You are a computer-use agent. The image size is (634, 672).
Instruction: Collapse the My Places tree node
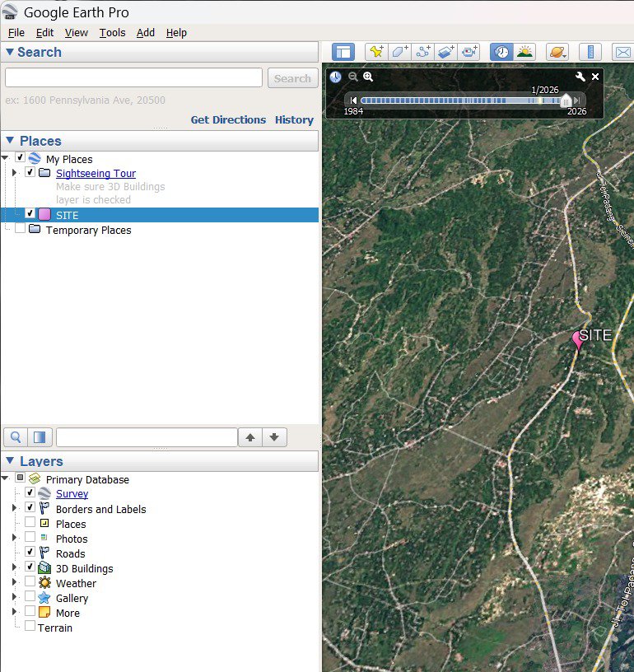point(5,158)
